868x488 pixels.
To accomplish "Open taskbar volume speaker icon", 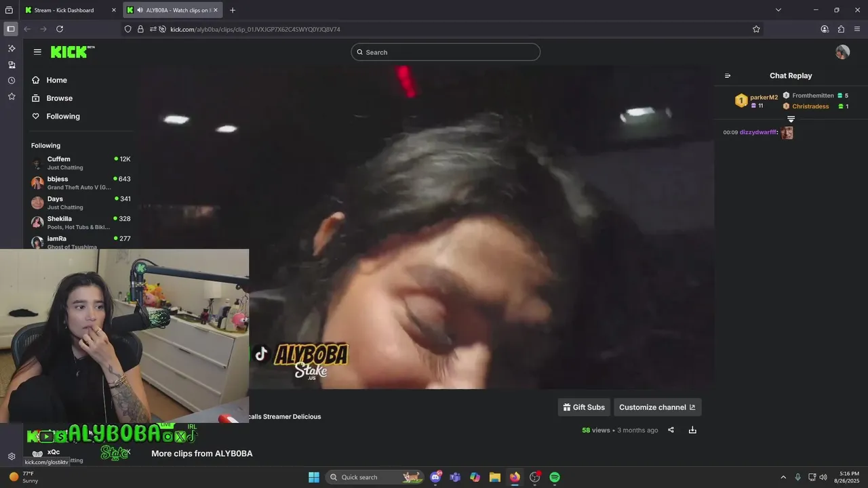I will click(823, 477).
